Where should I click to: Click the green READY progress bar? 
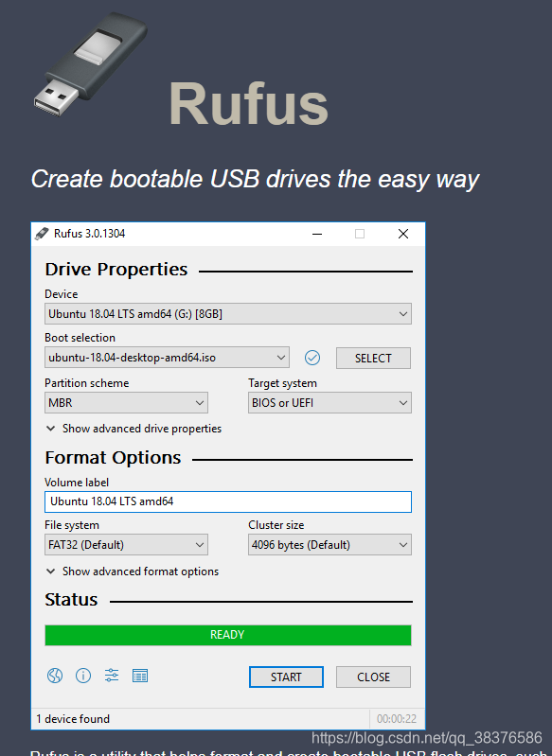click(x=228, y=635)
